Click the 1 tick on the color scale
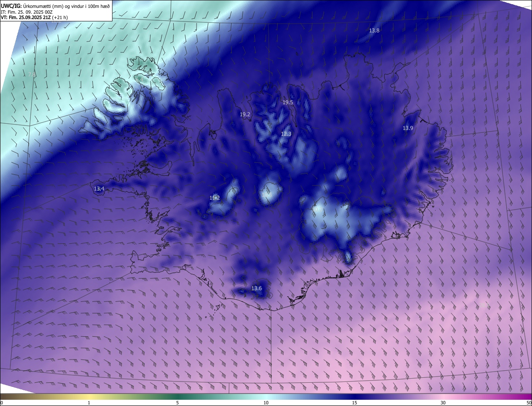This screenshot has width=532, height=406. [x=89, y=403]
